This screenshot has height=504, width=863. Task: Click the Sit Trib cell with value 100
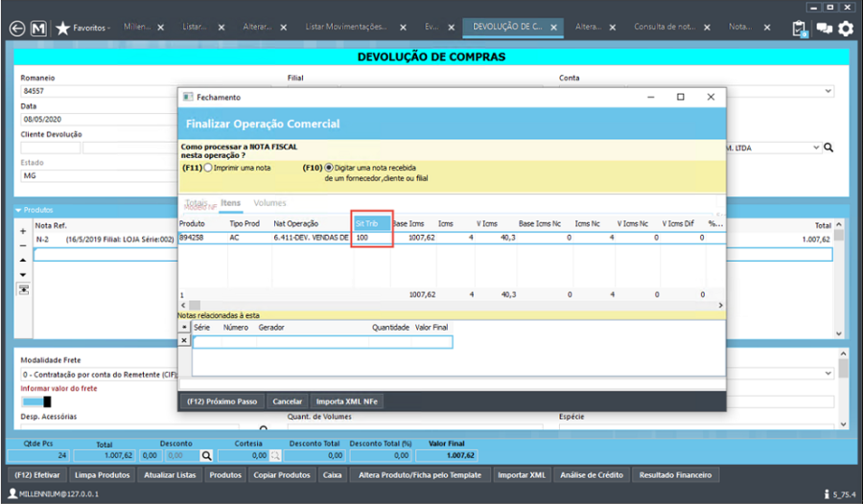tap(372, 237)
